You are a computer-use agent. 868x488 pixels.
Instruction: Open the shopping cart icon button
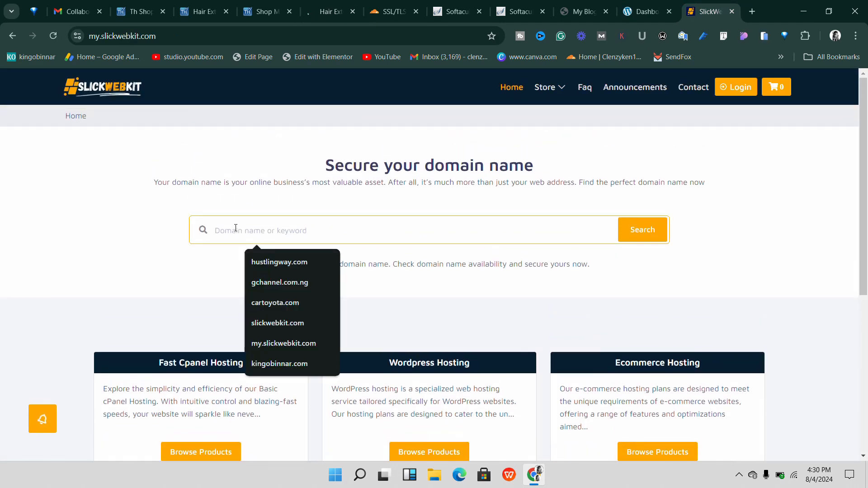click(x=776, y=87)
